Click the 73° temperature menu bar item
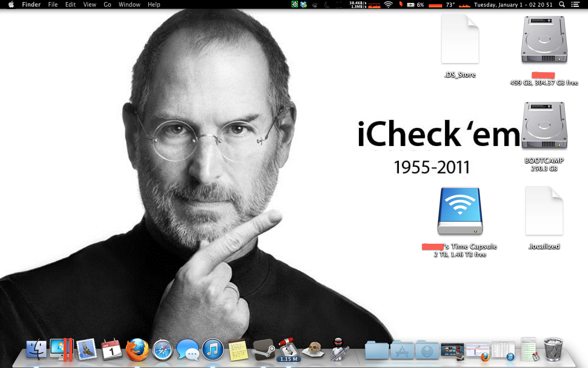The image size is (588, 368). click(x=450, y=4)
